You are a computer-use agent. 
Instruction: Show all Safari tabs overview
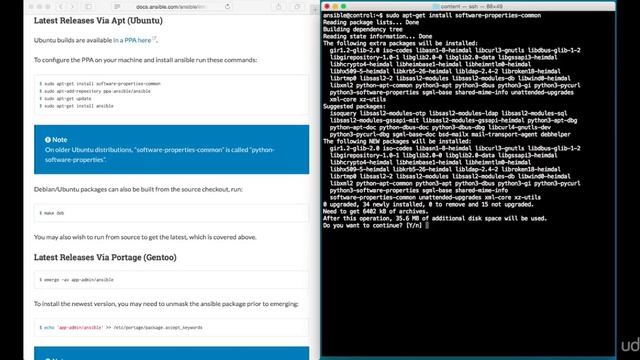coord(297,7)
